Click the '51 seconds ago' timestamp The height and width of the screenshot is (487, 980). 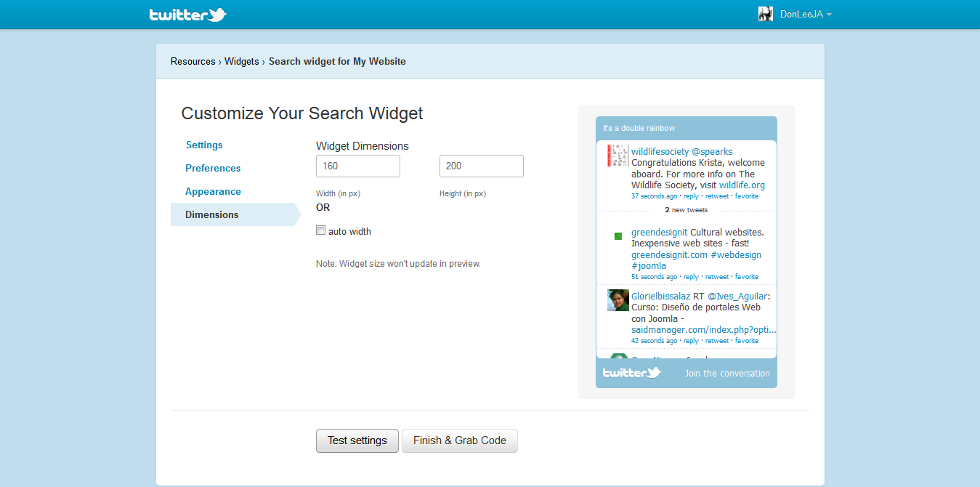pos(654,277)
